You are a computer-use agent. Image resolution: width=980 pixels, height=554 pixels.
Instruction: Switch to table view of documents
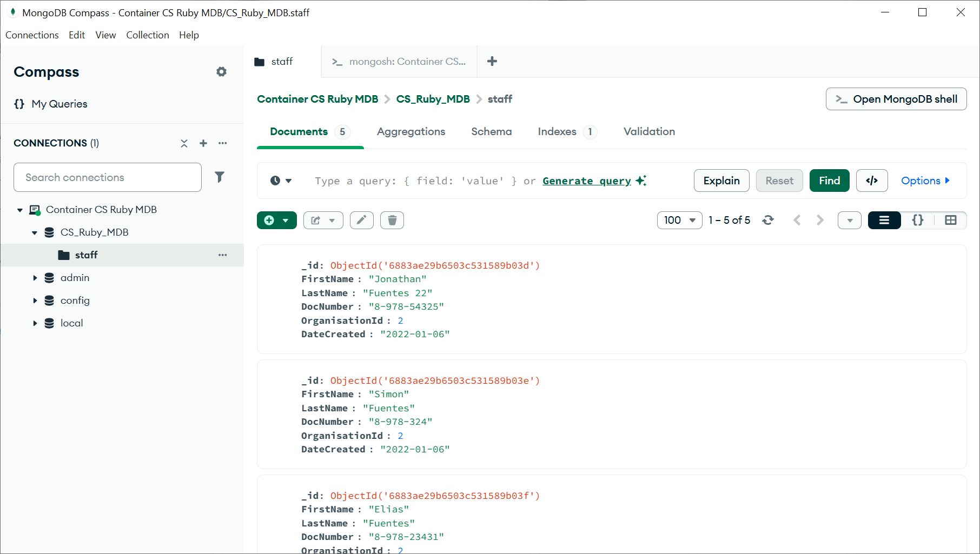[x=950, y=220]
